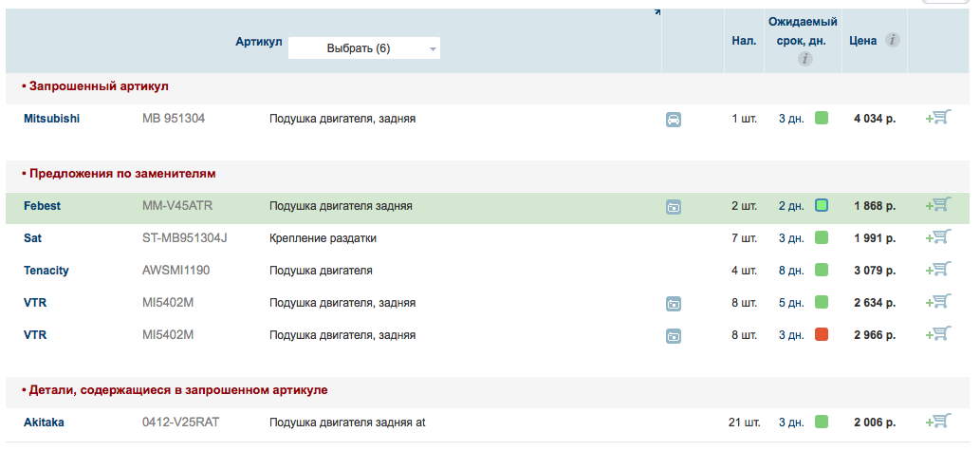Click info icon under Ожидаемый срок header

pos(804,59)
